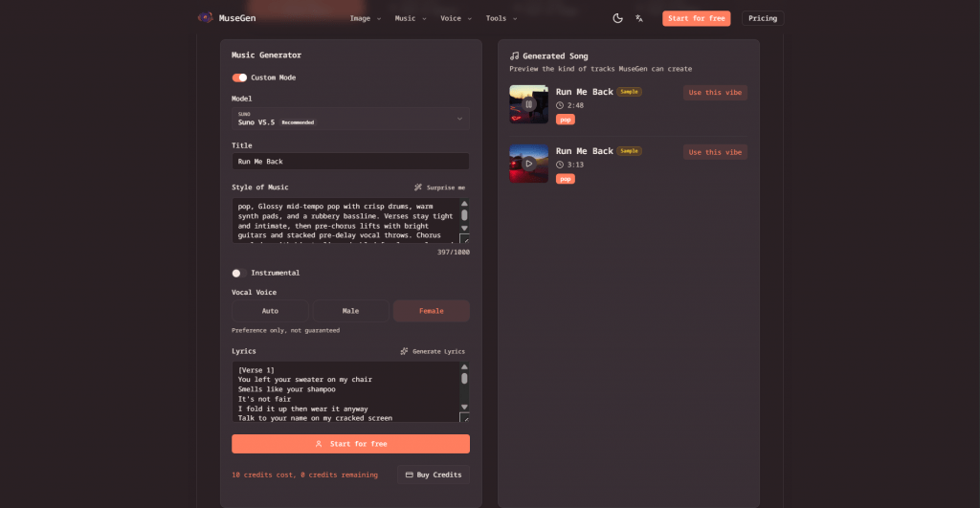The height and width of the screenshot is (508, 980).
Task: Click the MuseGen logo icon
Action: [x=205, y=17]
